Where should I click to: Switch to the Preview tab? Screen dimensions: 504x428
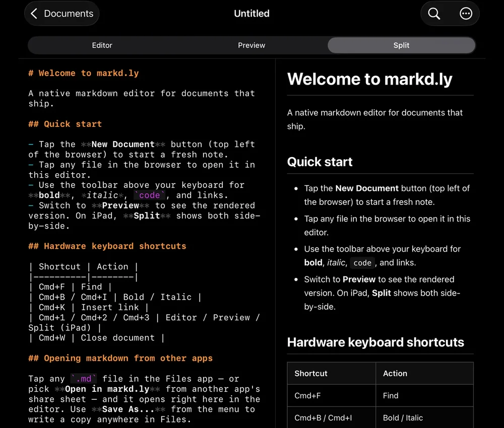pyautogui.click(x=251, y=45)
